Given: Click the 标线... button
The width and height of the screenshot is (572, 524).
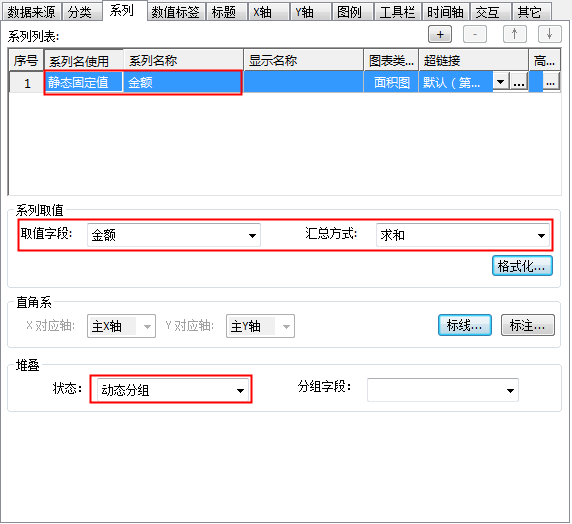Looking at the screenshot, I should pyautogui.click(x=465, y=325).
